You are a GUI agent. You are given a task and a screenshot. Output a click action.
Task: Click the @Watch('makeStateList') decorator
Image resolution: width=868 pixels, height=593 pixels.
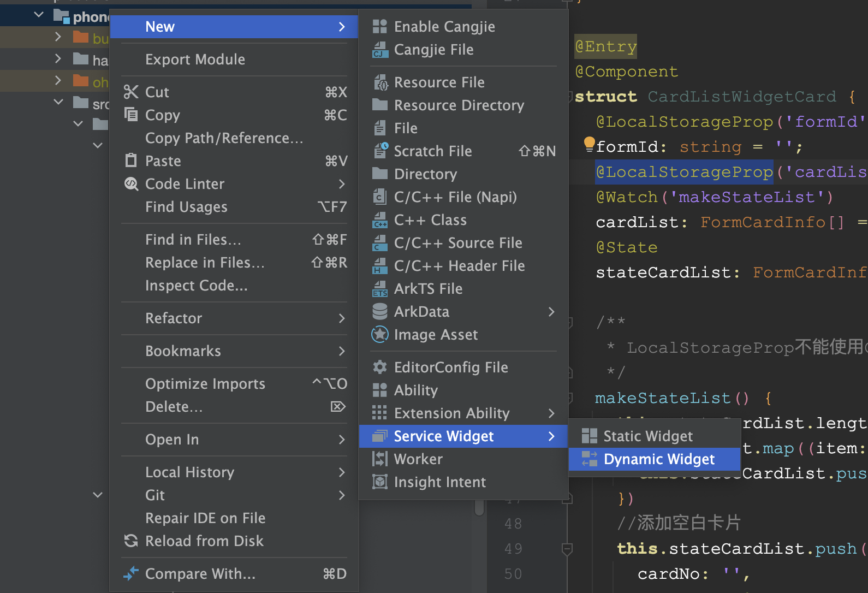(715, 197)
